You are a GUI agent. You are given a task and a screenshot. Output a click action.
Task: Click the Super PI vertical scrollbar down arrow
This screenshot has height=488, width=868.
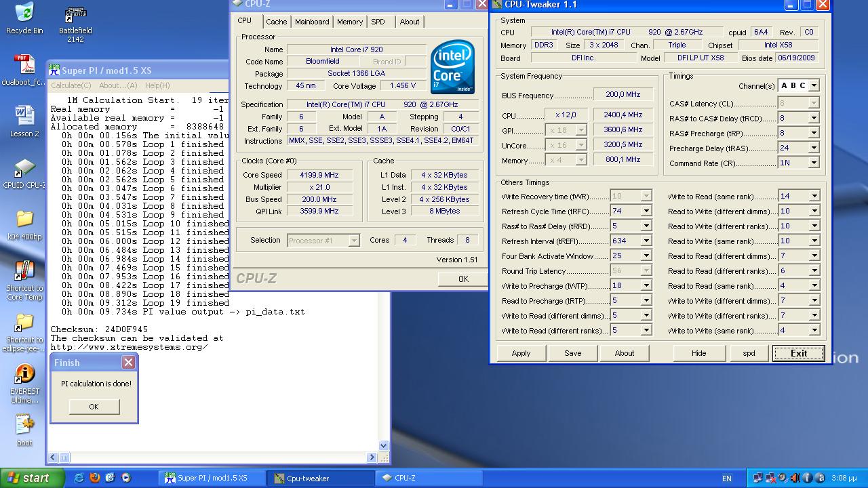384,445
